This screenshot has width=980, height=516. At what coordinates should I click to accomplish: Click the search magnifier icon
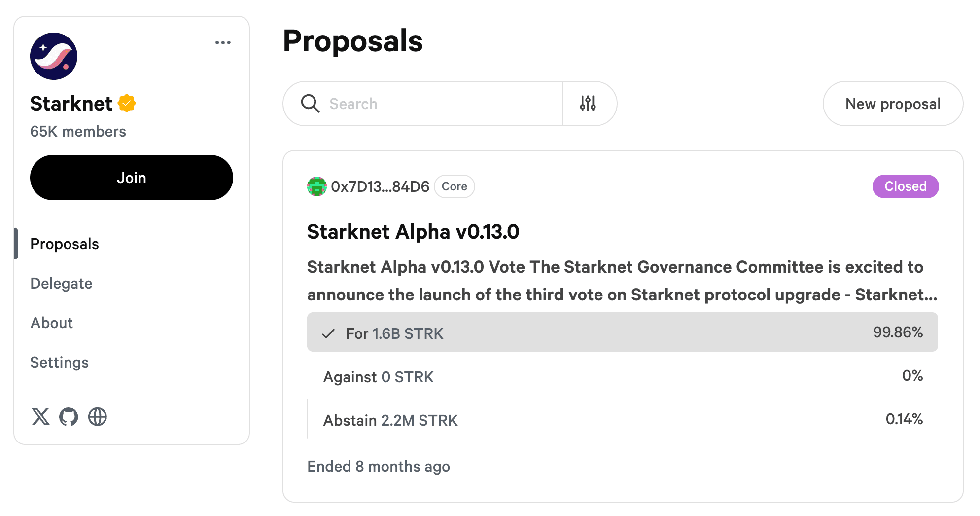(310, 104)
